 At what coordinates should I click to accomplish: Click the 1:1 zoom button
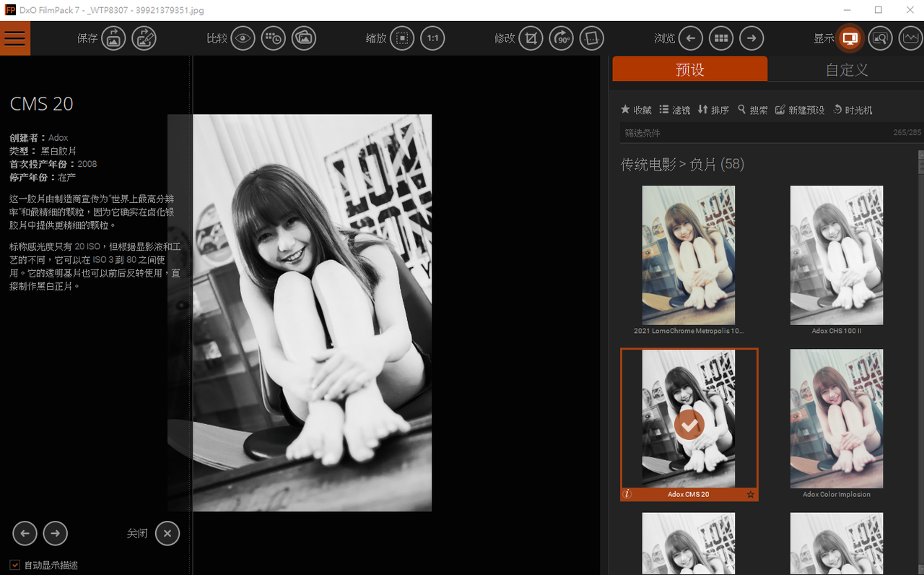[x=432, y=38]
